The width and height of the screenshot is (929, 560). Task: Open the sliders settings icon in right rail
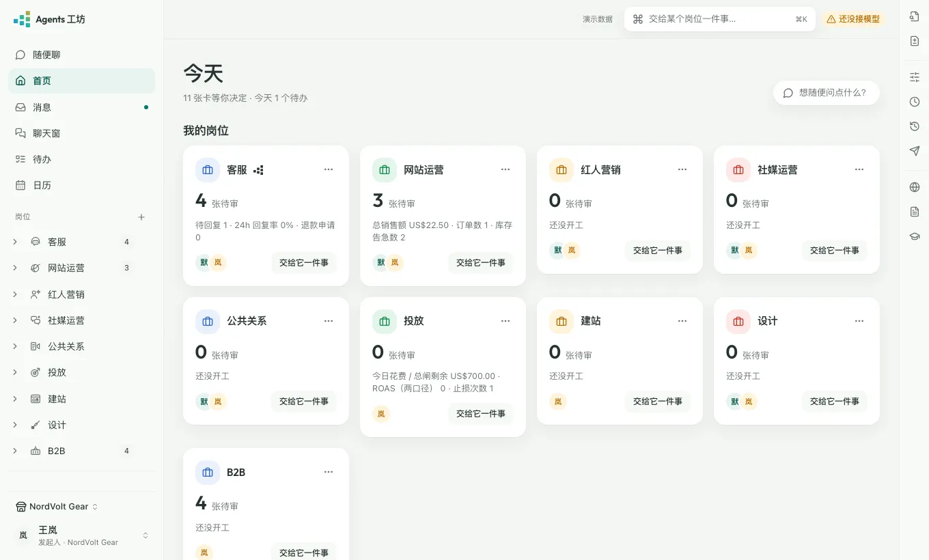click(915, 77)
